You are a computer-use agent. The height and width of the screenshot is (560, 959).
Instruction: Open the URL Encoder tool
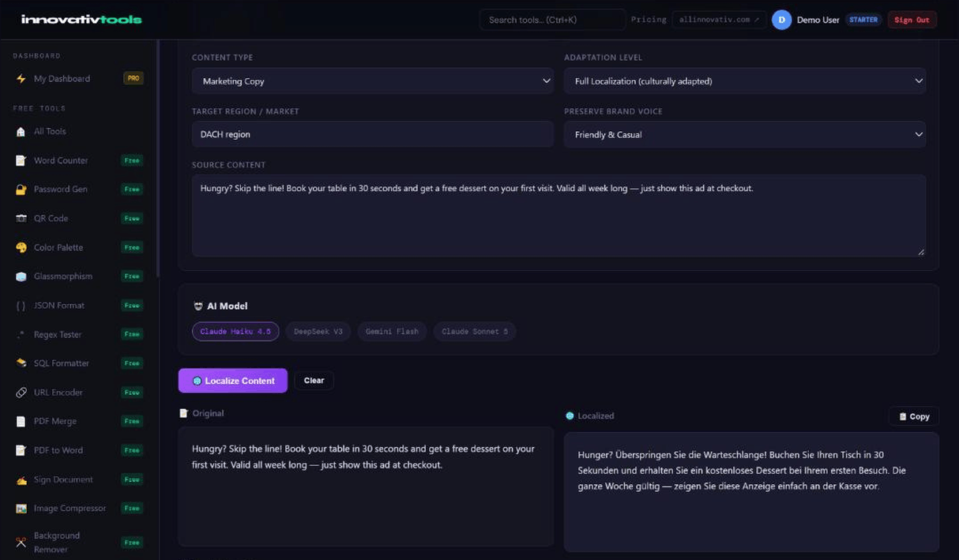tap(79, 393)
